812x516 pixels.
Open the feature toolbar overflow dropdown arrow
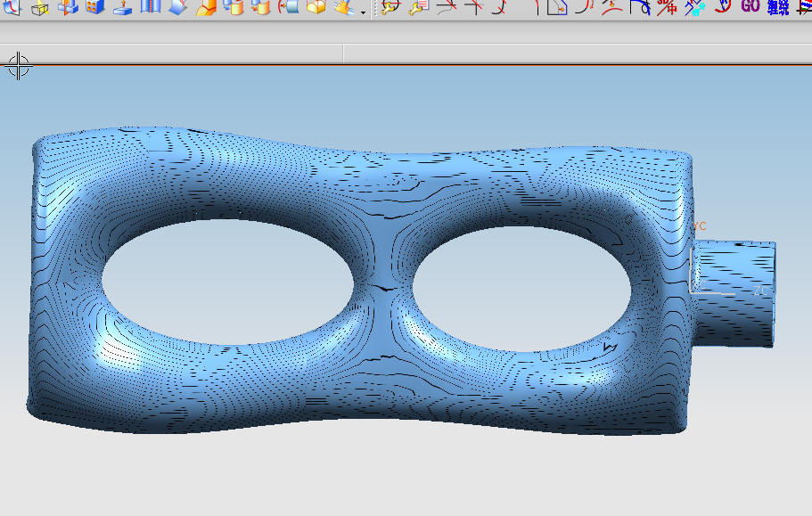pyautogui.click(x=363, y=12)
